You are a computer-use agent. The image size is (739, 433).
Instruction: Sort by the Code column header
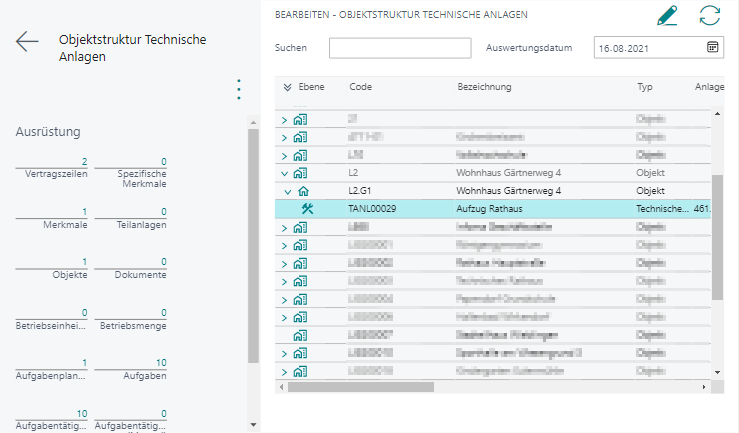coord(361,87)
